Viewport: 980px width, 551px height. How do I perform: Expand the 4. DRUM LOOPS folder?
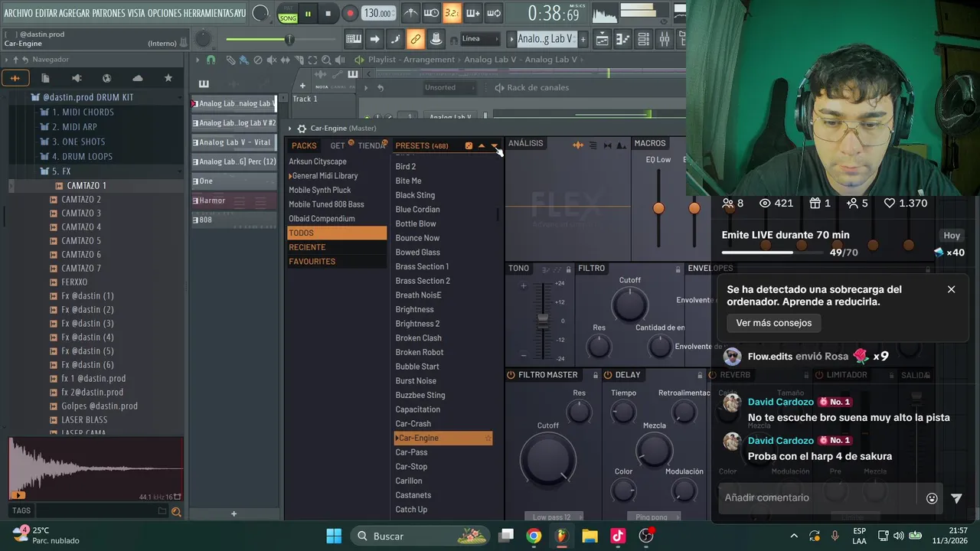click(x=76, y=156)
